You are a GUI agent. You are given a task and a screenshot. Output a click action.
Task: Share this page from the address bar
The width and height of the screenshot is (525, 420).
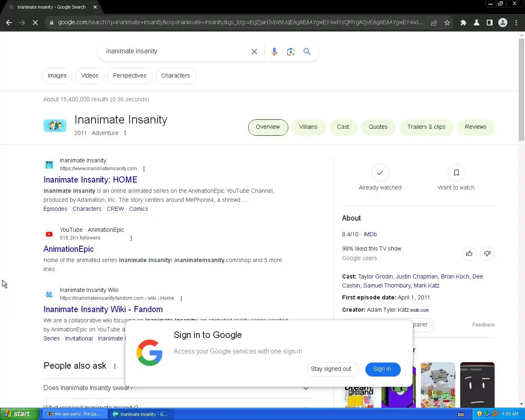434,23
